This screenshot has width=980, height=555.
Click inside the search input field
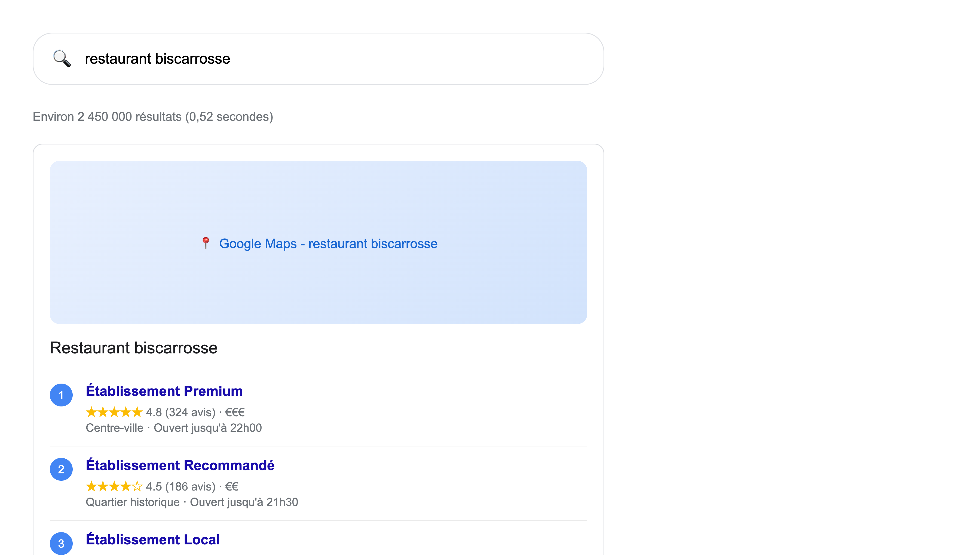pos(267,58)
